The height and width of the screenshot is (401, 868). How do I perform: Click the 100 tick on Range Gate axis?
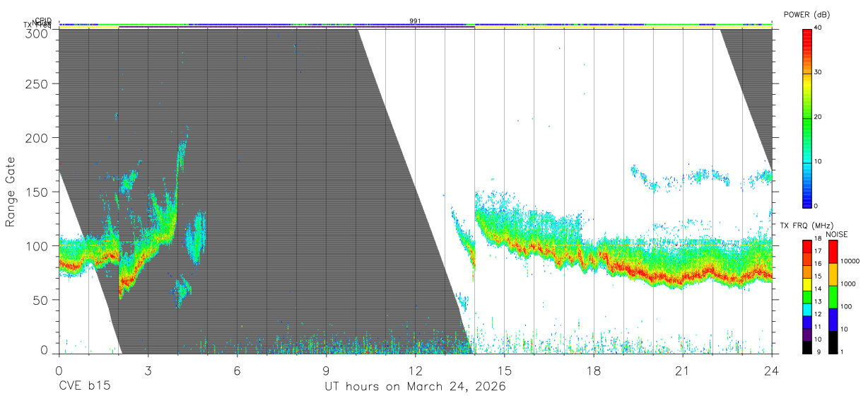click(x=37, y=245)
